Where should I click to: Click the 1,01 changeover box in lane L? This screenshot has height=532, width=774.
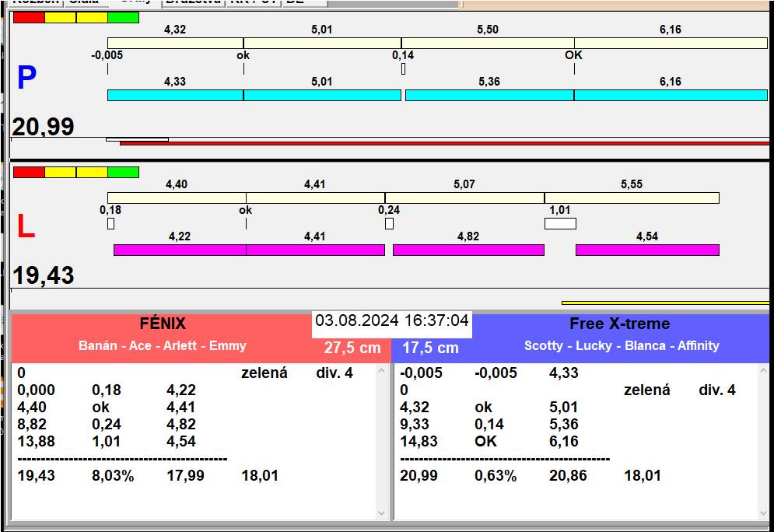pyautogui.click(x=560, y=224)
